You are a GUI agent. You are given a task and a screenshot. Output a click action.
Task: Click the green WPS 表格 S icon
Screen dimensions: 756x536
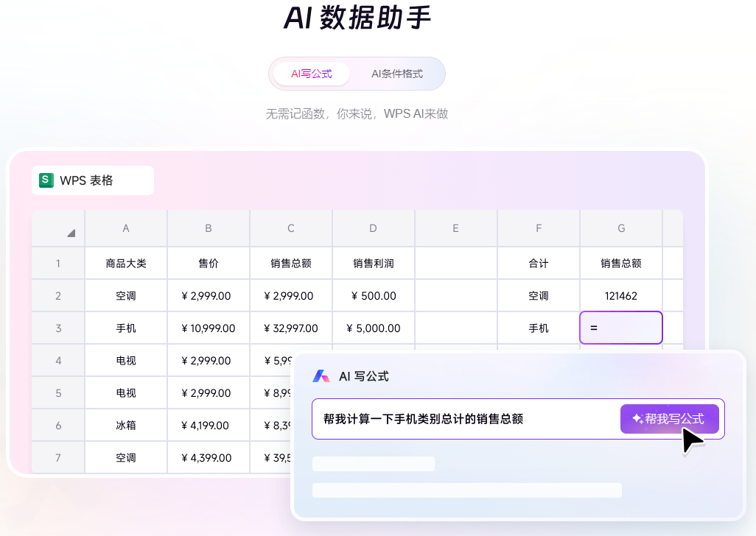tap(46, 180)
